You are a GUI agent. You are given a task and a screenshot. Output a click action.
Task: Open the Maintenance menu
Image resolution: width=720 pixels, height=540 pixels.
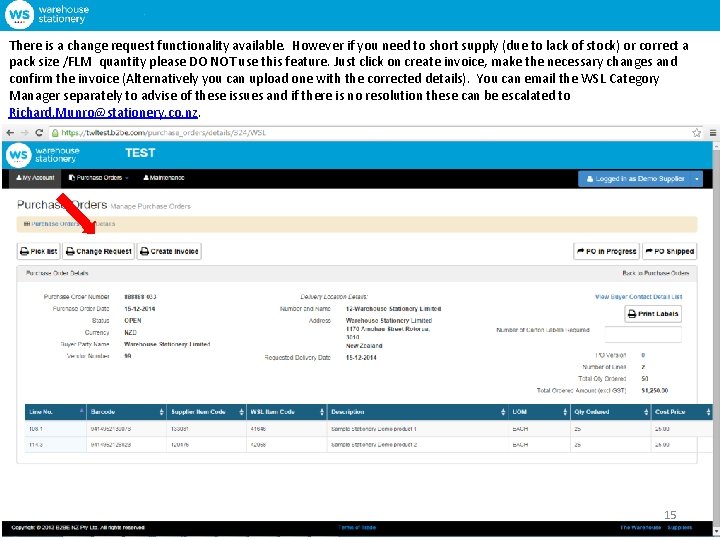[163, 178]
